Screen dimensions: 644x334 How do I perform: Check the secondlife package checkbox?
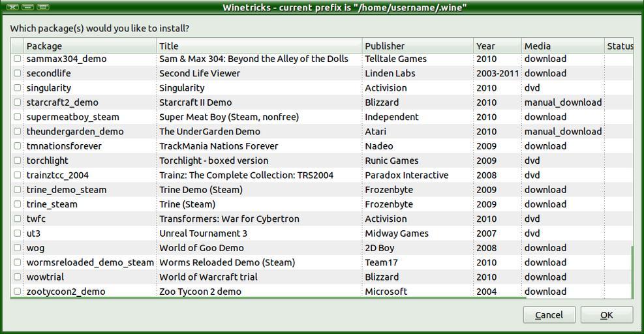18,73
